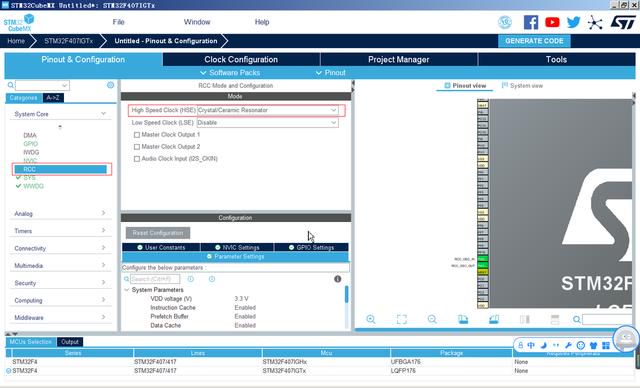Open the Twitter bird icon

(x=573, y=22)
